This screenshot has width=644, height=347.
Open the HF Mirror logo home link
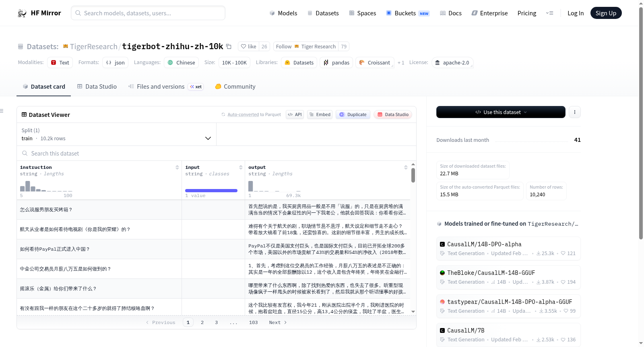coord(39,13)
